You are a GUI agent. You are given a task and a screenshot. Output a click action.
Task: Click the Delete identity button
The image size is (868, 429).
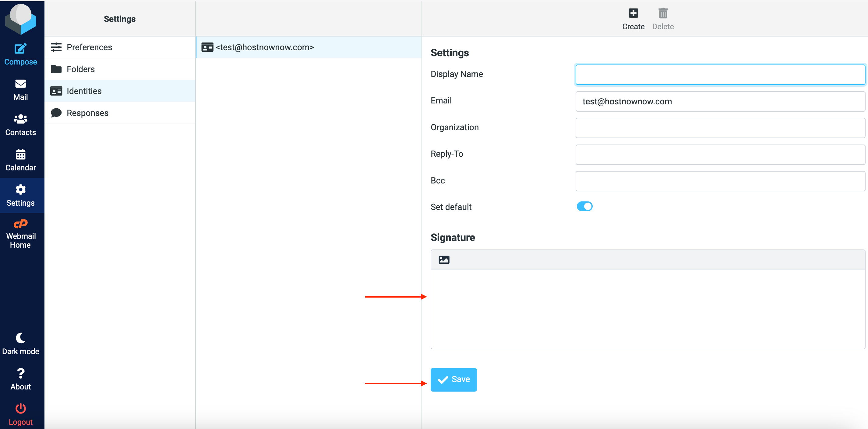(x=663, y=19)
